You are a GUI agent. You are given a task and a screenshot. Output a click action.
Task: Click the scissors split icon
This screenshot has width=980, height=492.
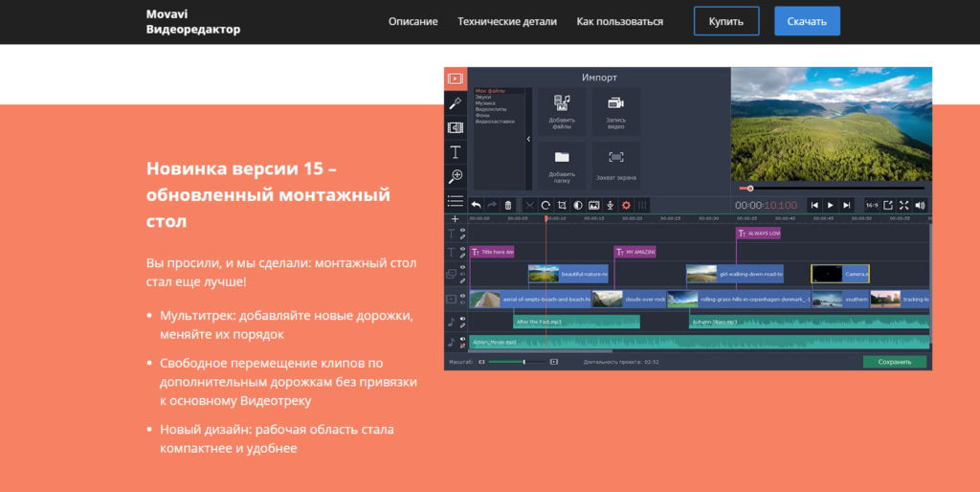tap(529, 205)
